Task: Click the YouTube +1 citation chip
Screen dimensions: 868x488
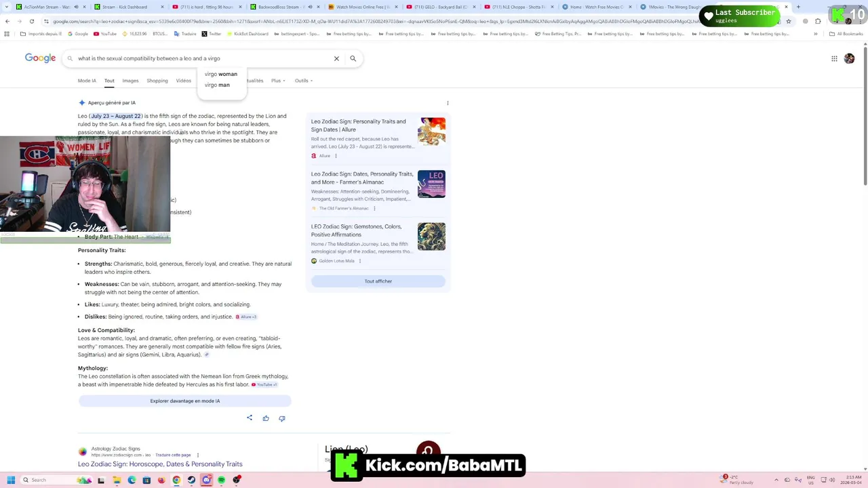Action: 264,384
